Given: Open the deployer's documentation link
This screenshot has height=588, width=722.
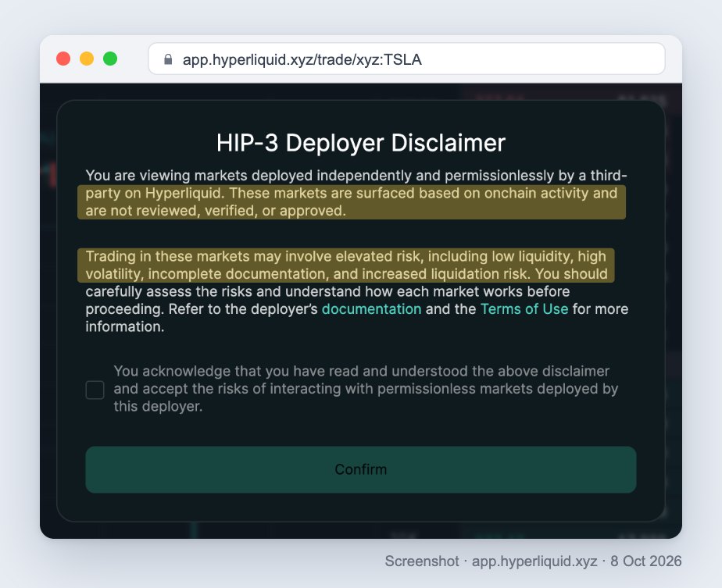Looking at the screenshot, I should tap(371, 308).
